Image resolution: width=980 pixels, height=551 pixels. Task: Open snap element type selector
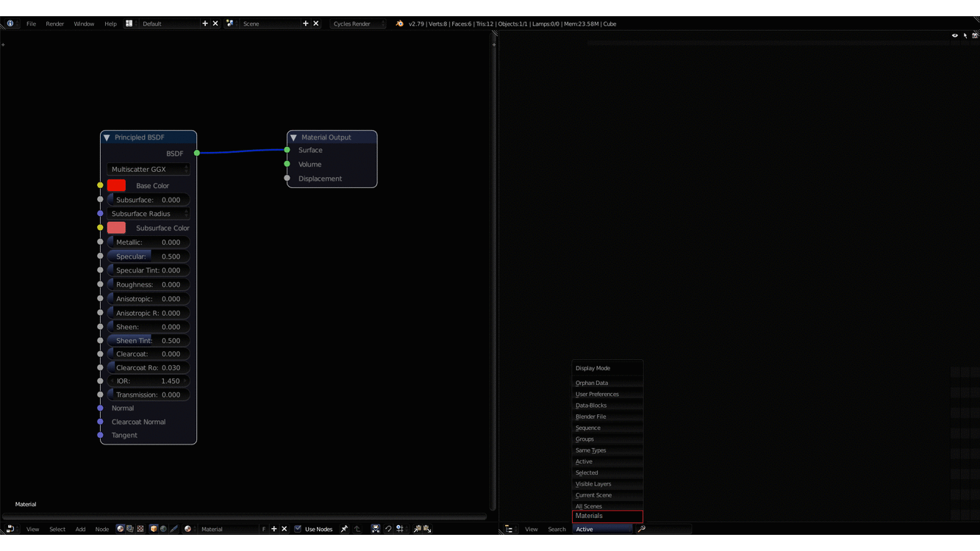(401, 529)
